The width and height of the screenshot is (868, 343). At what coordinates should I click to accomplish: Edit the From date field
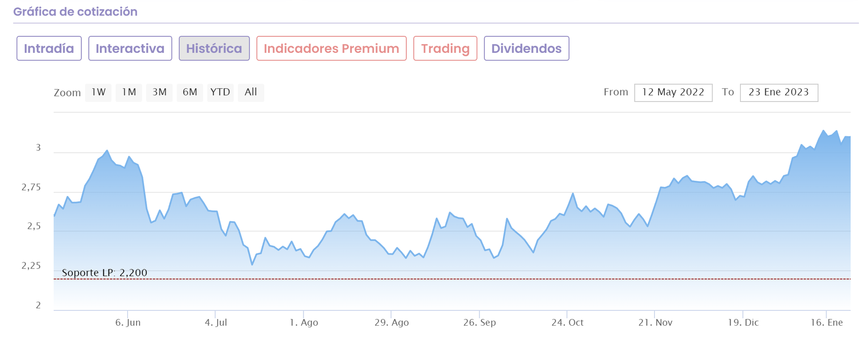[673, 92]
